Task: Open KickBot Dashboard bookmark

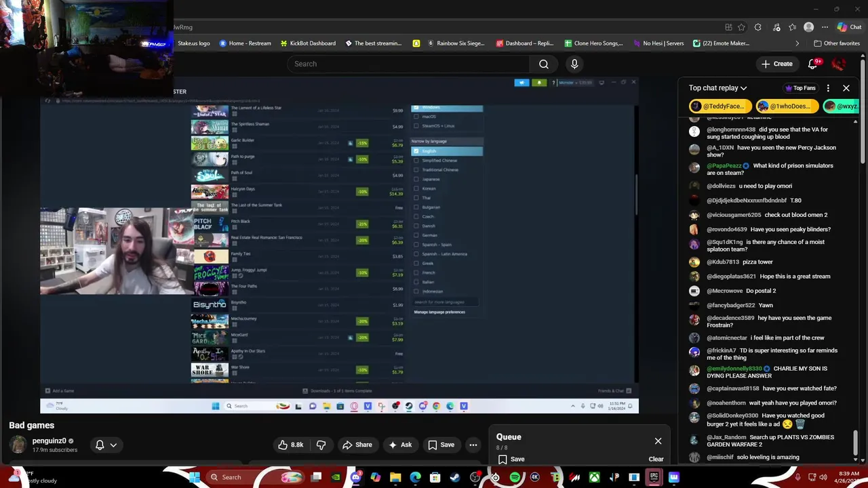Action: click(308, 43)
